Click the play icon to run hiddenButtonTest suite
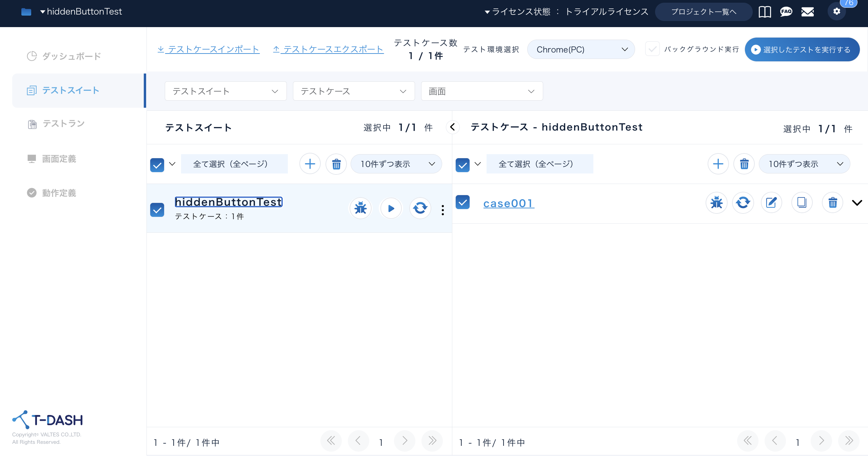Viewport: 868px width, 456px height. click(x=391, y=208)
